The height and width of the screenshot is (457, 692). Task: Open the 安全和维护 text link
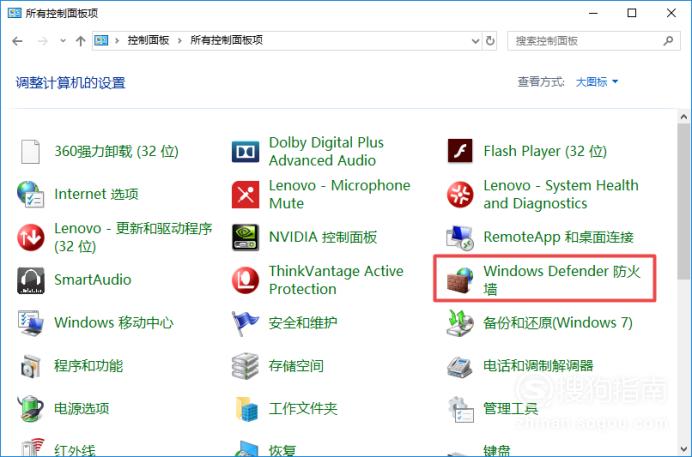[303, 323]
